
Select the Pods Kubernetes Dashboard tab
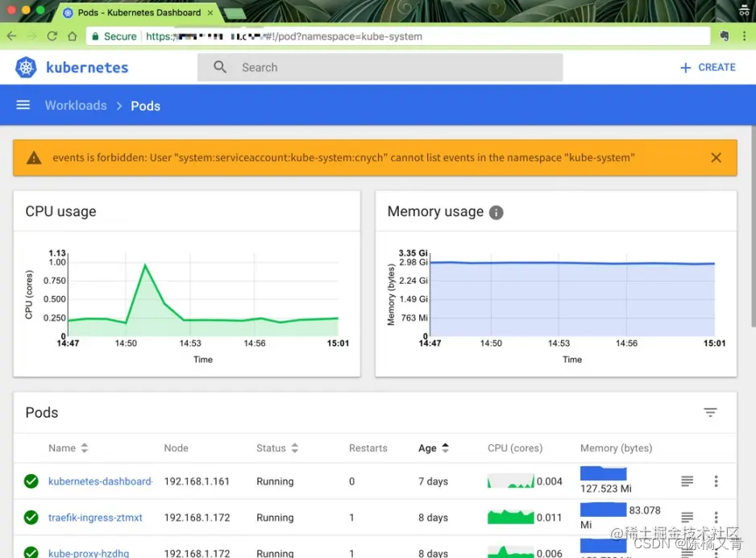pyautogui.click(x=139, y=13)
